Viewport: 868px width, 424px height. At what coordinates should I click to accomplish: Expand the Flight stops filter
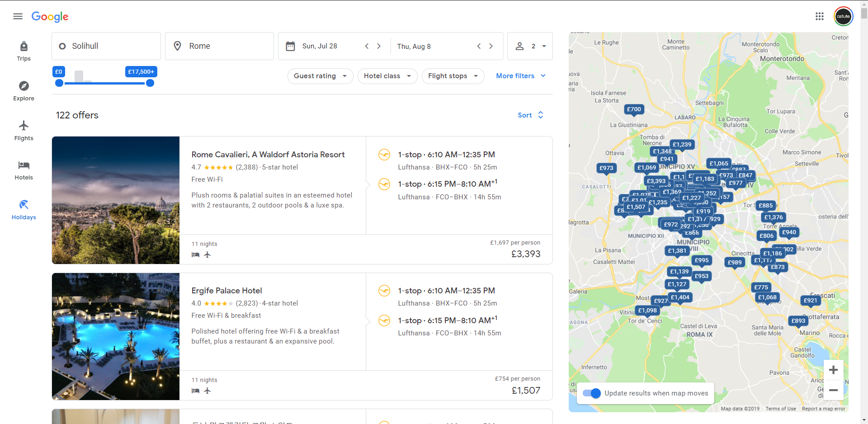pyautogui.click(x=453, y=76)
